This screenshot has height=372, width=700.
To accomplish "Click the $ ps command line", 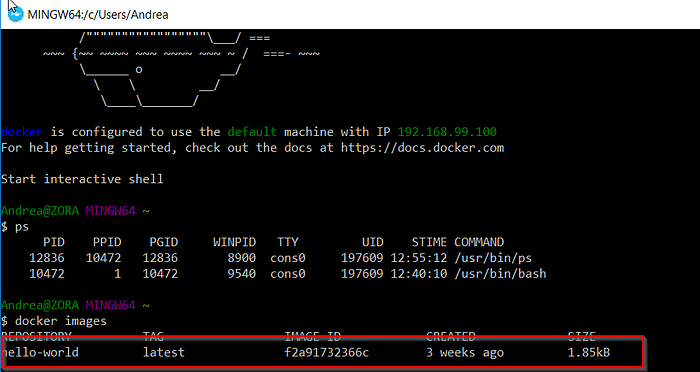I will pos(15,227).
